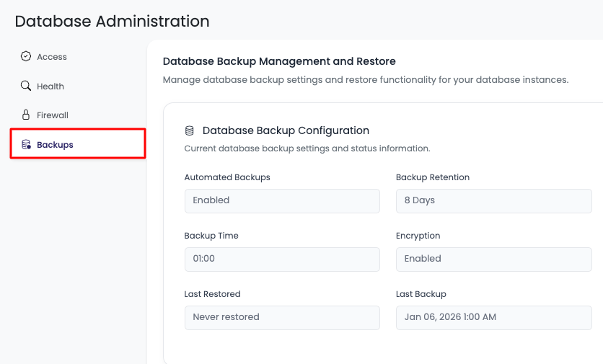Click the Encryption field showing Enabled

(494, 259)
